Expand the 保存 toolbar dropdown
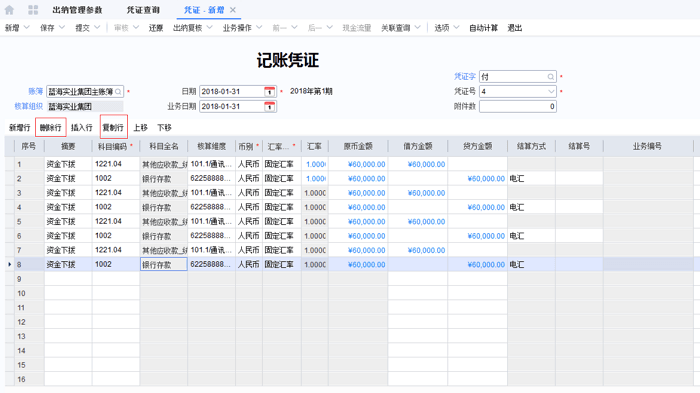The width and height of the screenshot is (700, 393). (62, 27)
